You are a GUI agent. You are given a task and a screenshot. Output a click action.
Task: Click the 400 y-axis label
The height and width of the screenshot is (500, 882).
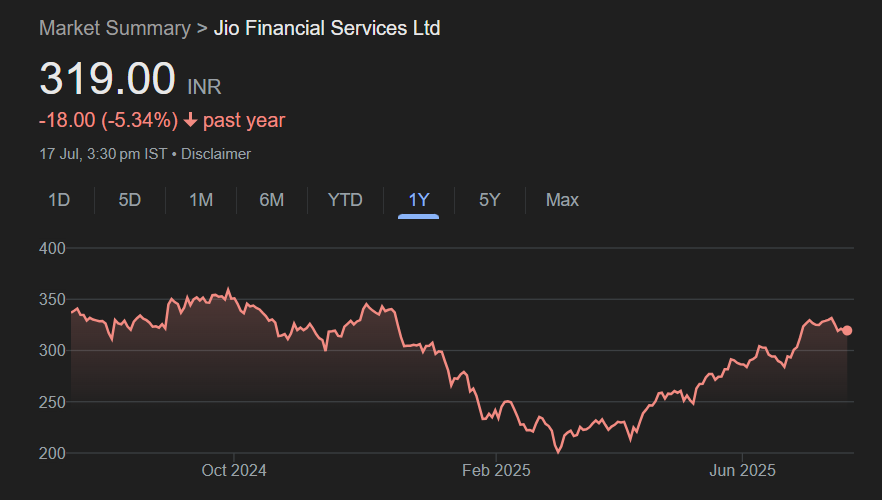pos(52,248)
